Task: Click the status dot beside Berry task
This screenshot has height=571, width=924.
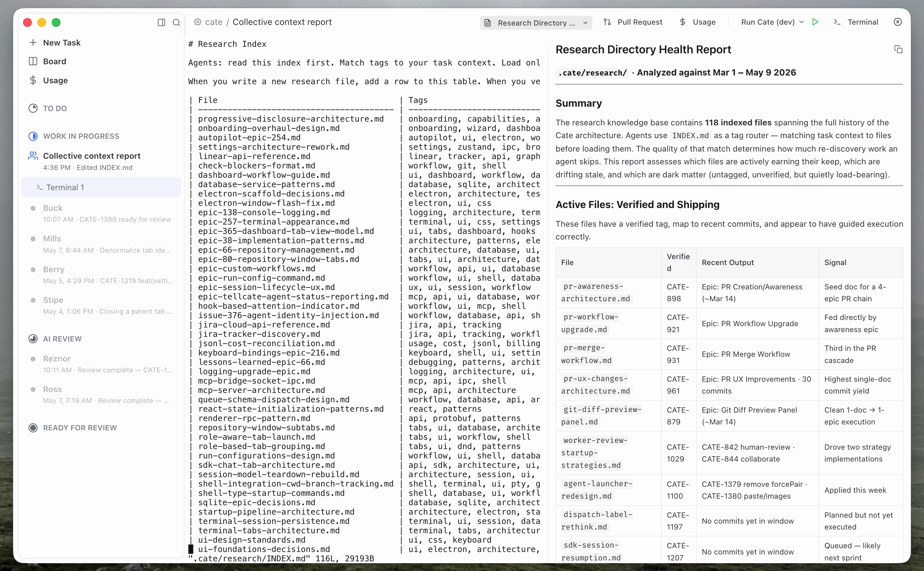Action: (x=33, y=270)
